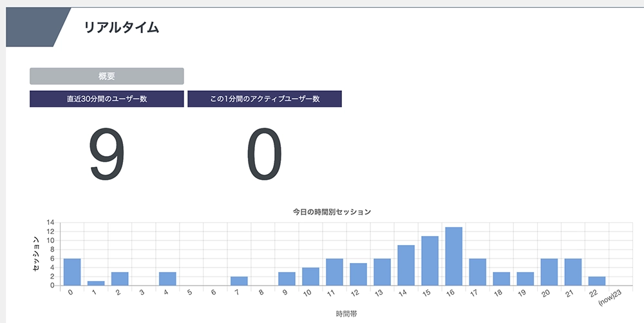Click the bar for hour 20
This screenshot has height=323, width=644.
pyautogui.click(x=549, y=272)
